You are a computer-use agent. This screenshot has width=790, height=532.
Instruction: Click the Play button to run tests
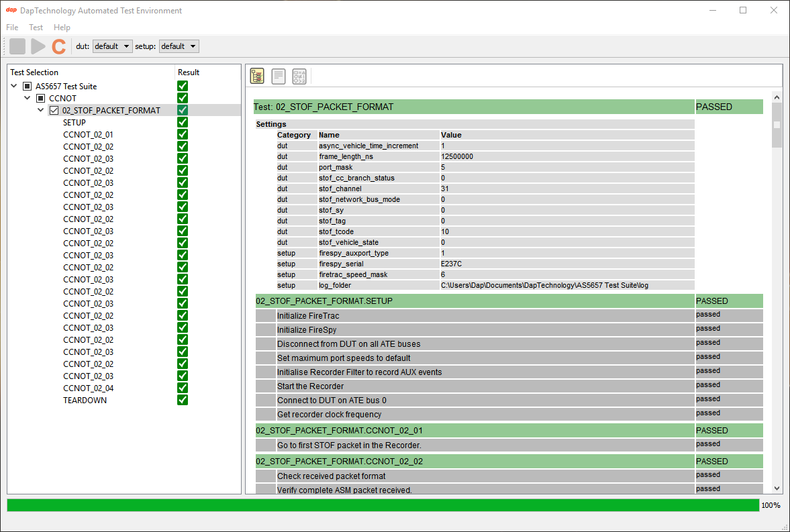coord(38,46)
